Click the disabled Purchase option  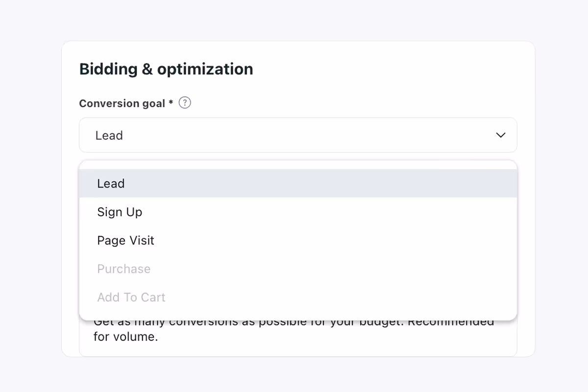coord(123,269)
